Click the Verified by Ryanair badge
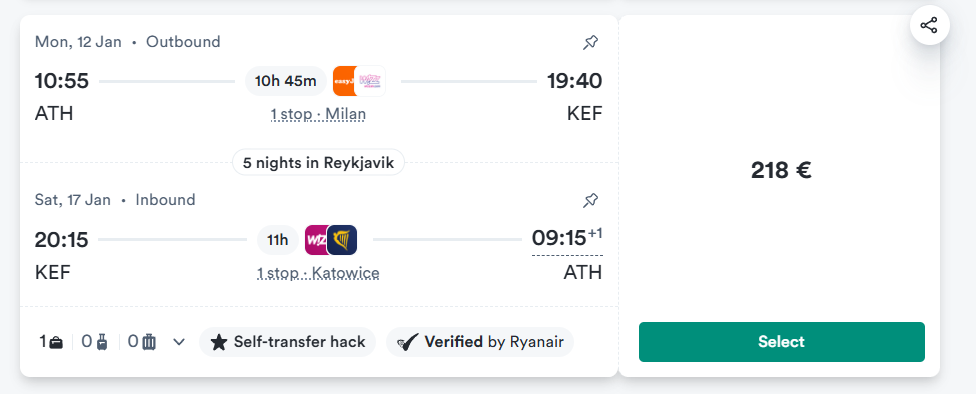This screenshot has width=976, height=394. pyautogui.click(x=480, y=342)
